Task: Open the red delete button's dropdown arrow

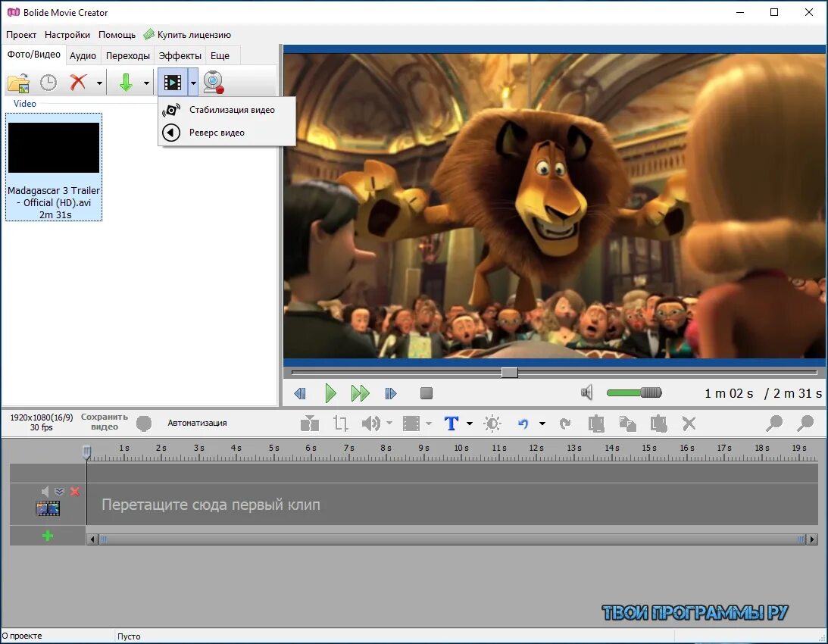Action: 101,82
